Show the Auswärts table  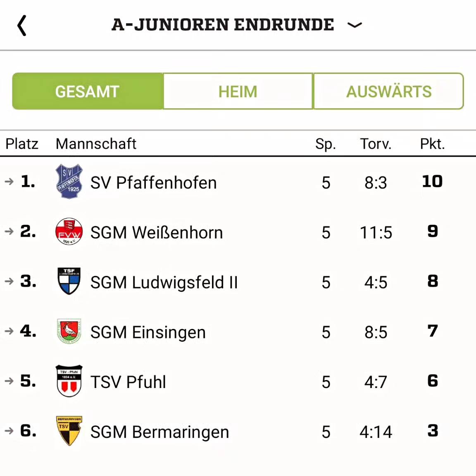(x=388, y=91)
